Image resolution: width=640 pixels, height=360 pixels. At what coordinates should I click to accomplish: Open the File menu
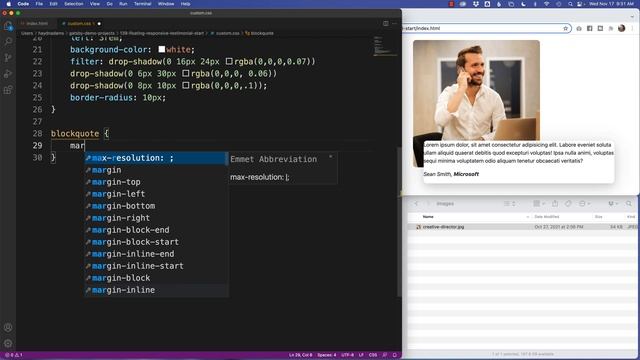39,4
